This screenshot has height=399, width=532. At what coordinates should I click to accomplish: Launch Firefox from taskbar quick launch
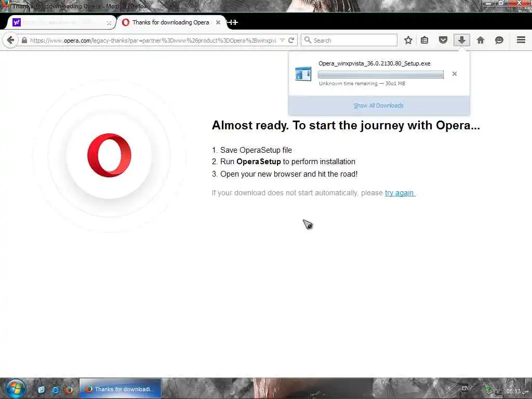click(69, 390)
